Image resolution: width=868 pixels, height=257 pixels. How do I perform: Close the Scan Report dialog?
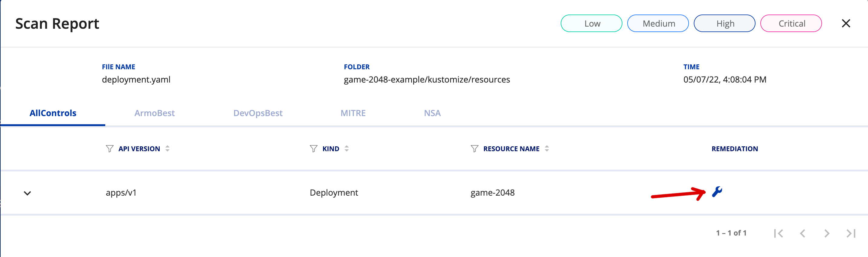point(846,23)
